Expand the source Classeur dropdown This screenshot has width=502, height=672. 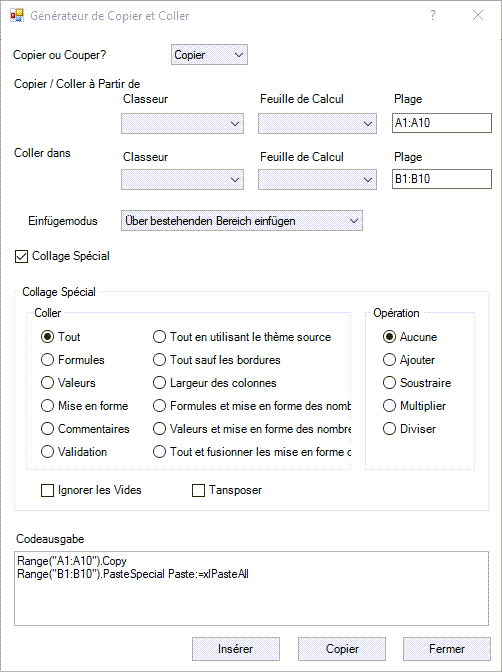pos(182,124)
